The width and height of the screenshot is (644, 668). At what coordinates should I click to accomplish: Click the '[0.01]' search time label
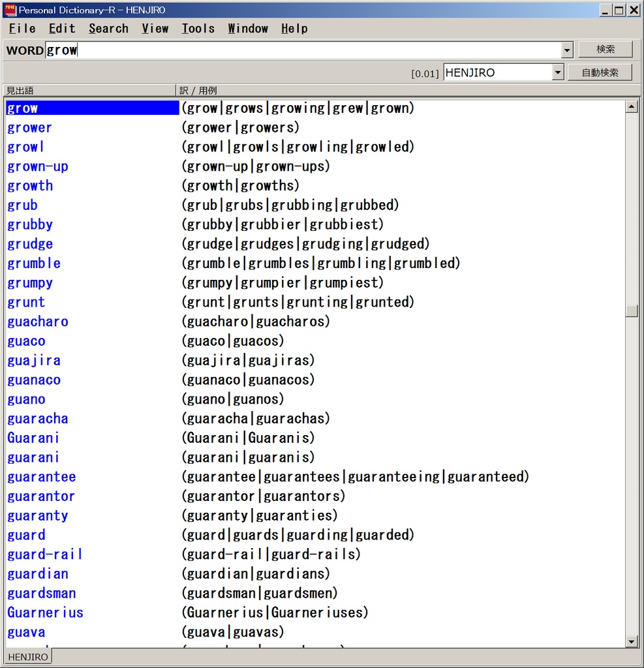coord(425,74)
